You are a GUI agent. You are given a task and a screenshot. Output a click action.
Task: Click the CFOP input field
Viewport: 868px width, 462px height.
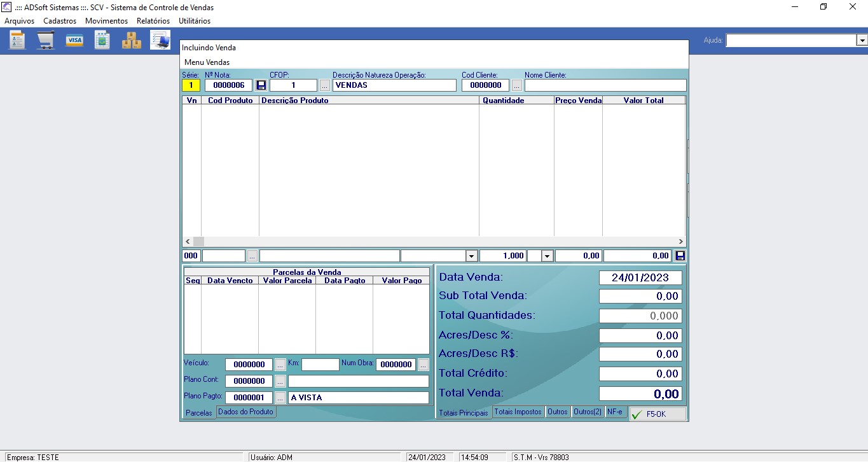[293, 85]
